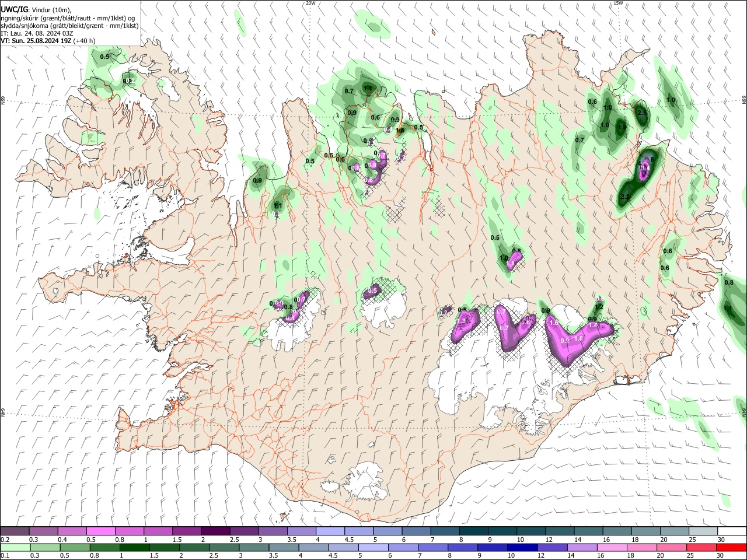Click the bright pink 0.5 swatch in top legend row
The width and height of the screenshot is (747, 560).
[x=100, y=531]
